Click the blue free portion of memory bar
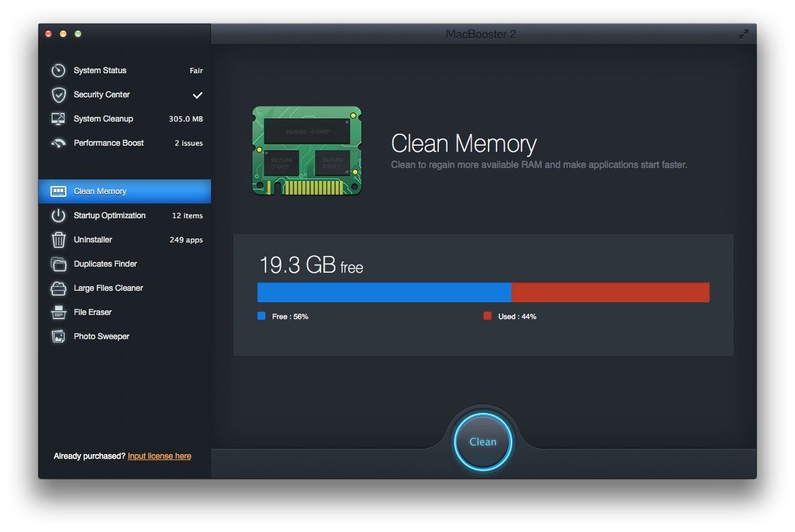Screen dimensions: 795x532 [x=384, y=292]
